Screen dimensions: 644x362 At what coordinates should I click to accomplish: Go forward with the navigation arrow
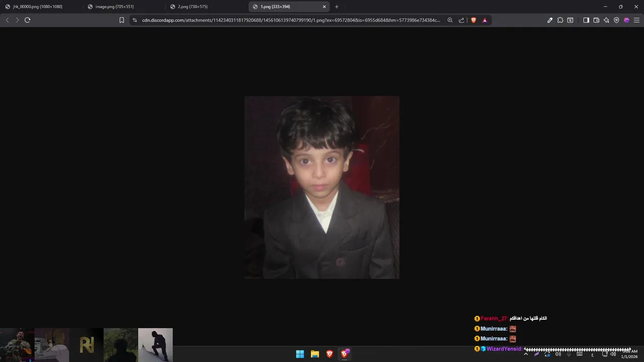click(17, 20)
